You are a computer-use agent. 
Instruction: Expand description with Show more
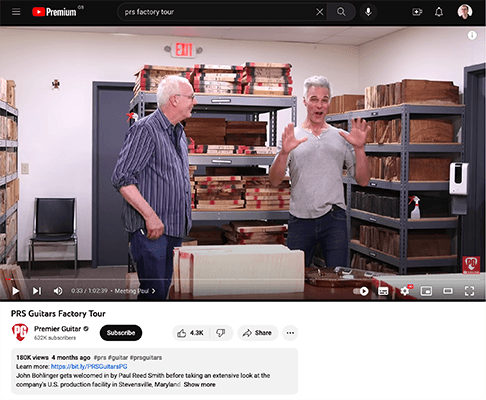199,384
